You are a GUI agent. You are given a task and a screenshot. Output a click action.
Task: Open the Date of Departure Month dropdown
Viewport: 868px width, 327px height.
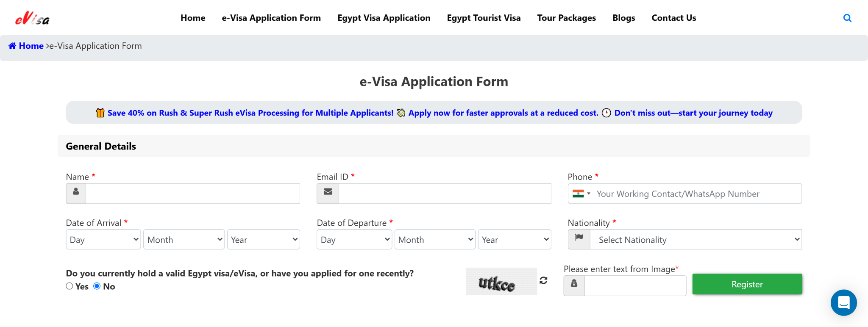(435, 239)
